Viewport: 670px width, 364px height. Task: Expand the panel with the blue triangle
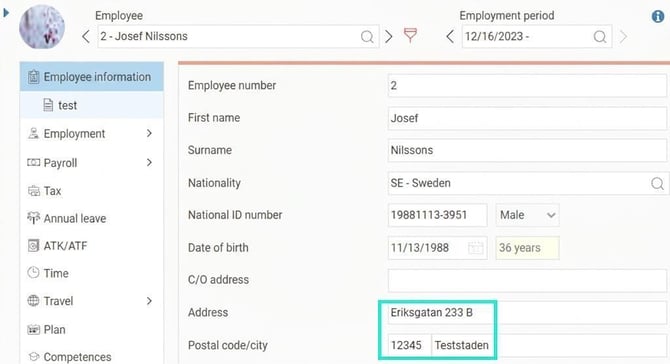click(6, 13)
